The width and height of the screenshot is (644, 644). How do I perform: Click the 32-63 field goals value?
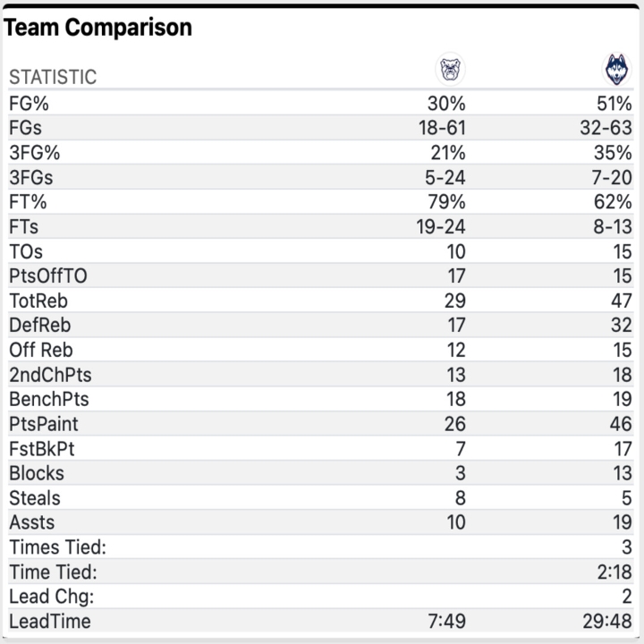click(x=606, y=128)
